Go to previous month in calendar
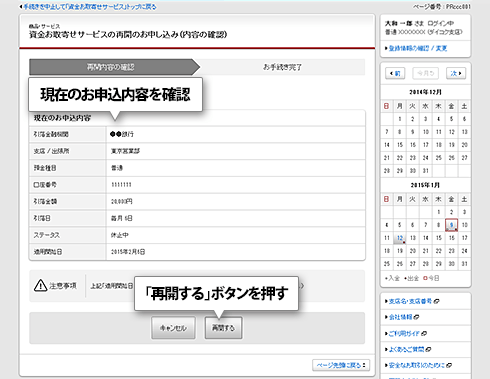490x379 pixels. click(x=395, y=73)
